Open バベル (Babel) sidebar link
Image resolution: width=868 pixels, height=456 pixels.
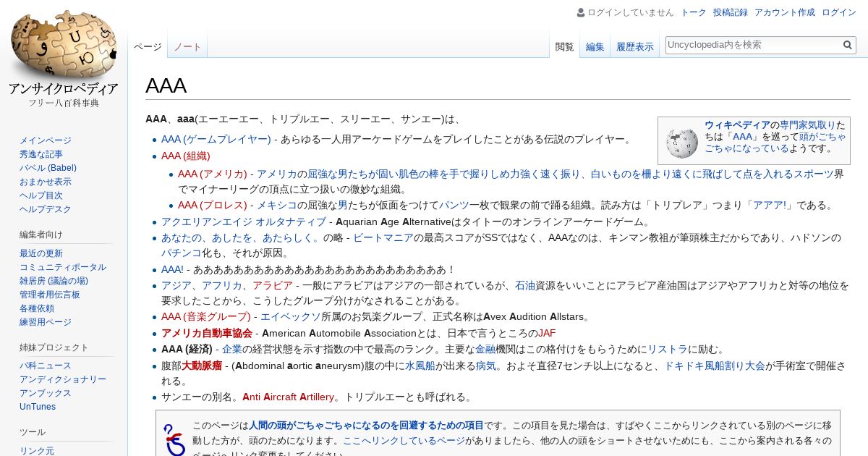[48, 168]
